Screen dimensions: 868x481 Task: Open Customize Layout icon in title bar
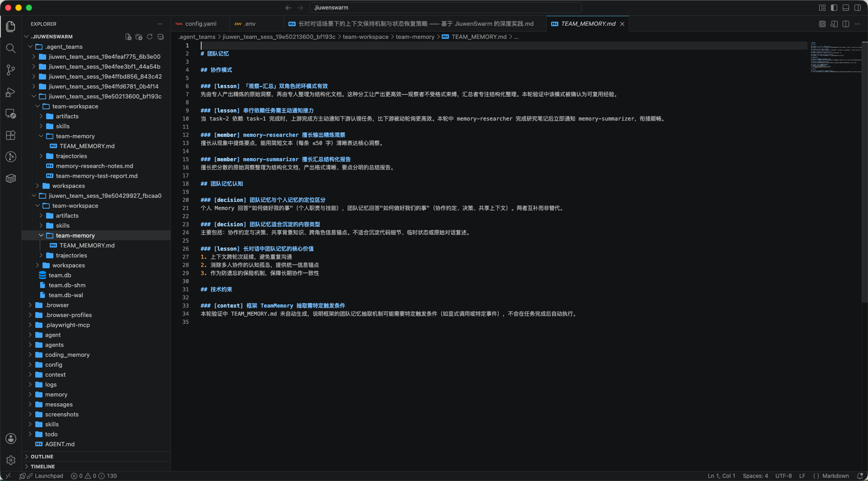[822, 8]
